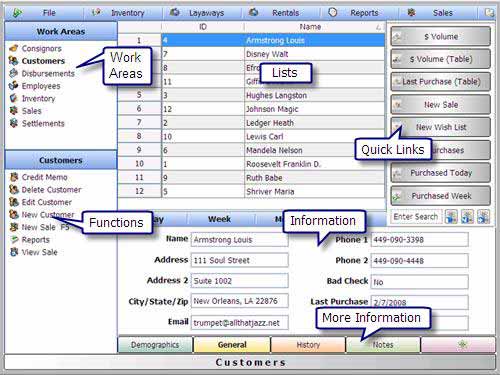Open the Disbursements work area icon
This screenshot has height=375, width=500.
click(14, 73)
